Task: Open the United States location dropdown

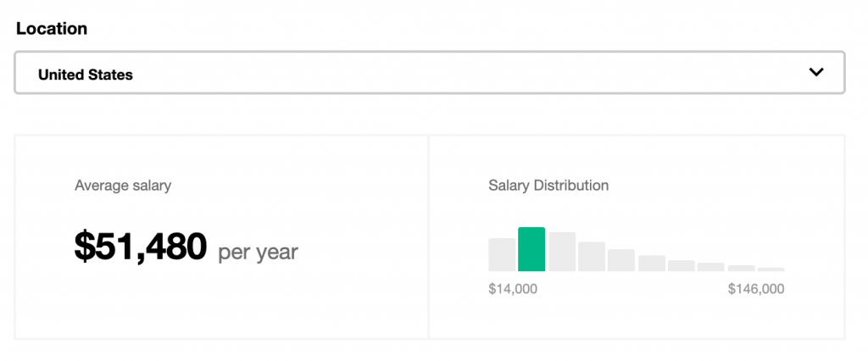Action: [429, 74]
